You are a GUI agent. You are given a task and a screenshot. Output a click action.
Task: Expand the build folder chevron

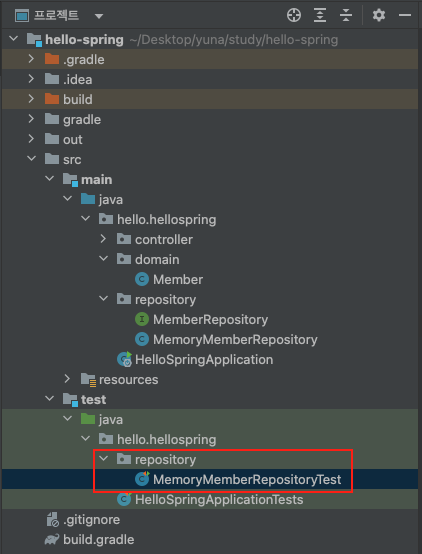pyautogui.click(x=31, y=99)
